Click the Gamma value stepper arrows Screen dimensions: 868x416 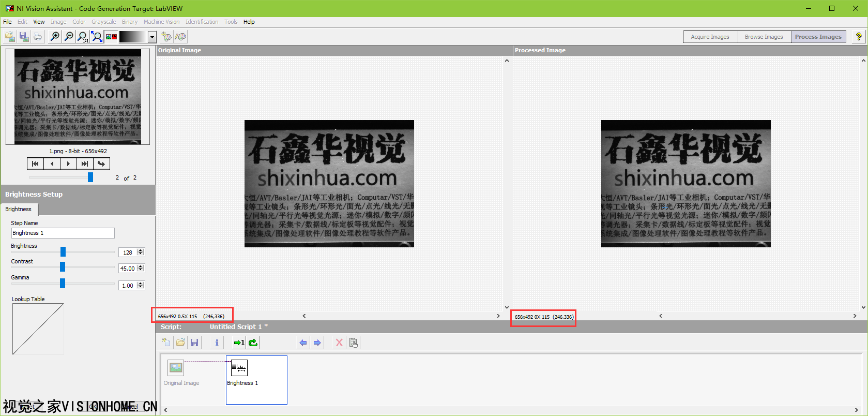[141, 286]
